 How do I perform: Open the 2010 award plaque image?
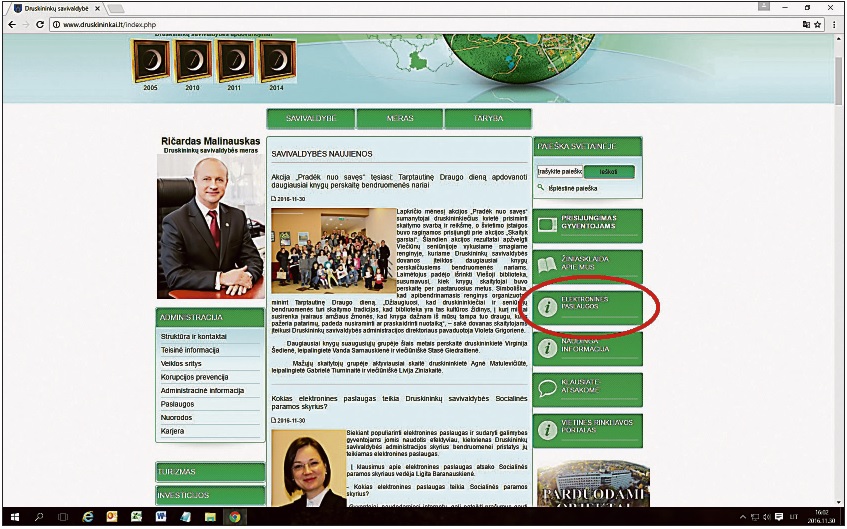coord(193,61)
